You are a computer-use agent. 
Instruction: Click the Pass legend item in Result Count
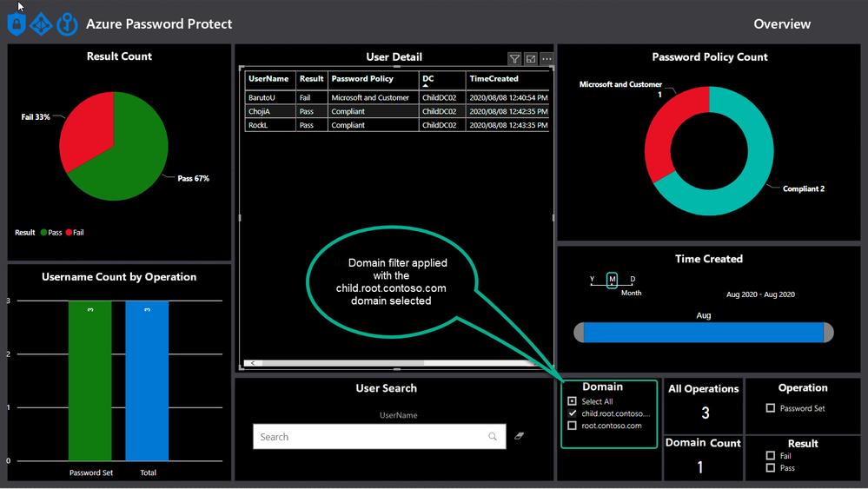51,232
